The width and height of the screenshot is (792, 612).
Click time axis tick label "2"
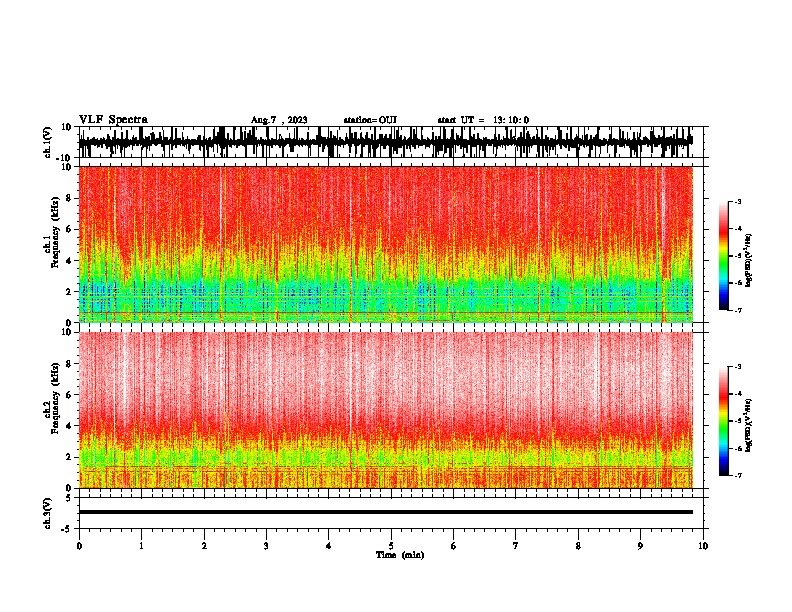point(204,546)
